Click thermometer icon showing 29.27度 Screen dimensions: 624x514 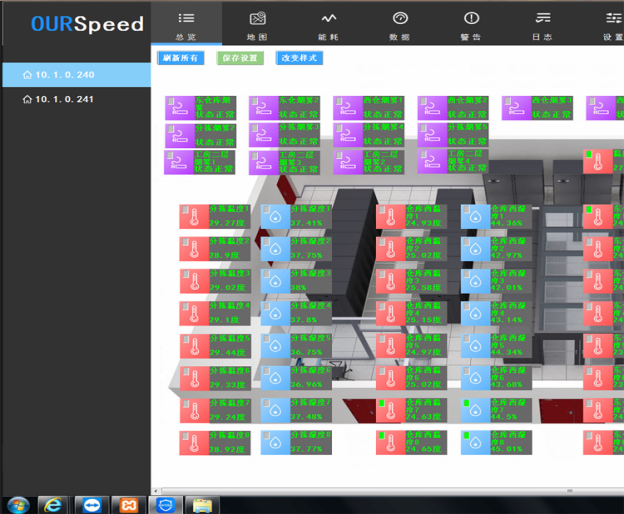[x=193, y=217]
